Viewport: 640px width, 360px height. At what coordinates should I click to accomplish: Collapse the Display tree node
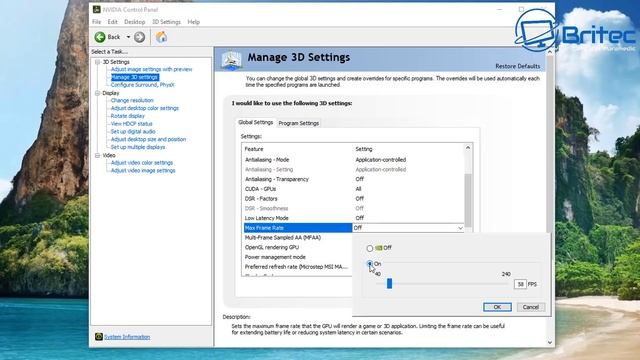[98, 93]
